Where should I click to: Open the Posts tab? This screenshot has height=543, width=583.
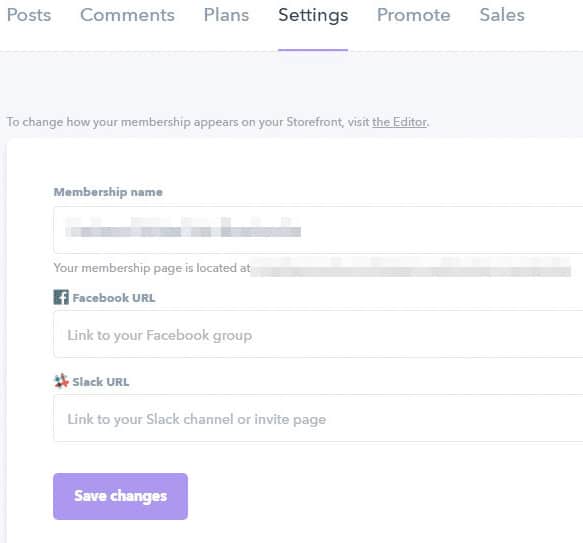29,15
